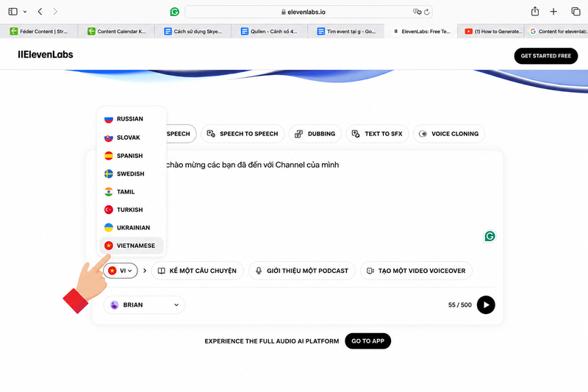Pick the TẠO MỘT VIDEO VOICEOVER prompt
This screenshot has height=392, width=588.
(416, 271)
